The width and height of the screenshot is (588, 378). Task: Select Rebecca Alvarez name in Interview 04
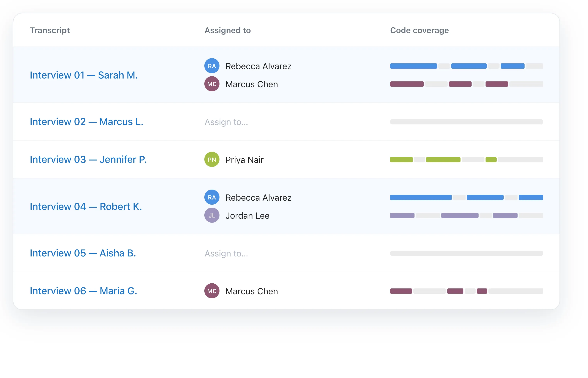point(258,198)
